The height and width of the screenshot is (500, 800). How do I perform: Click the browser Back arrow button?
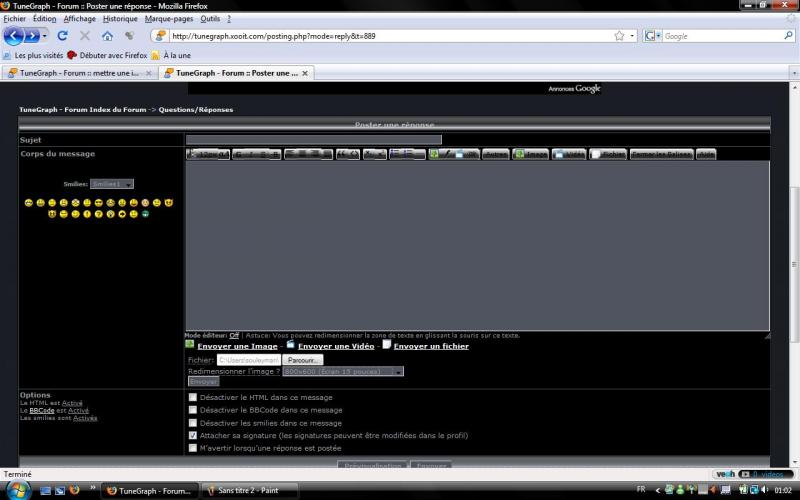click(14, 36)
